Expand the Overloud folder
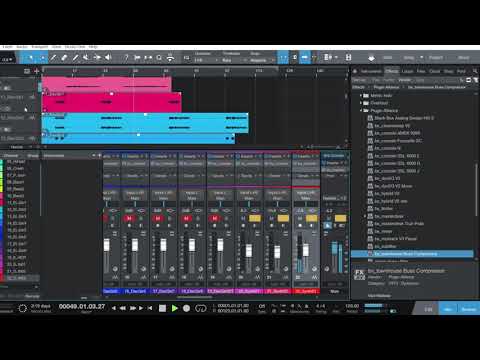Viewport: 480px width, 360px height. (361, 103)
